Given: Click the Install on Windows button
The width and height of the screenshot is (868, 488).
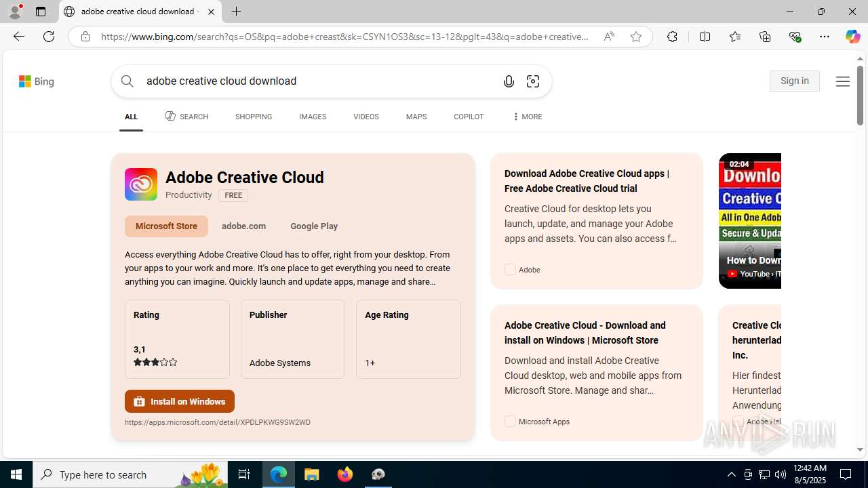Looking at the screenshot, I should pos(180,401).
